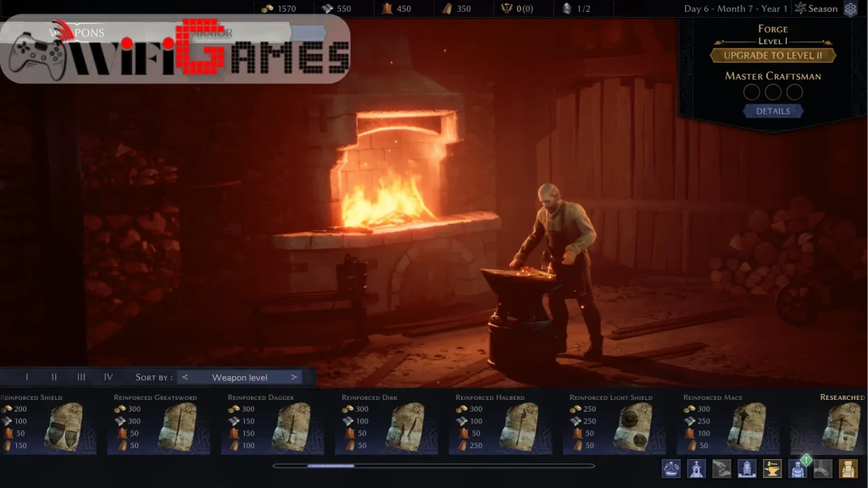Screen dimensions: 868x488
Task: Click Upgrade to Level II button
Action: 773,55
